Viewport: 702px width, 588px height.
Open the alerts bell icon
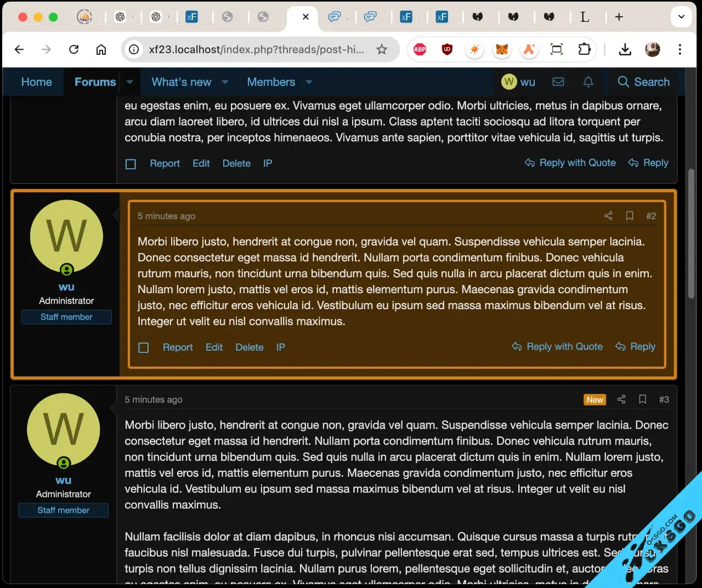click(x=588, y=82)
